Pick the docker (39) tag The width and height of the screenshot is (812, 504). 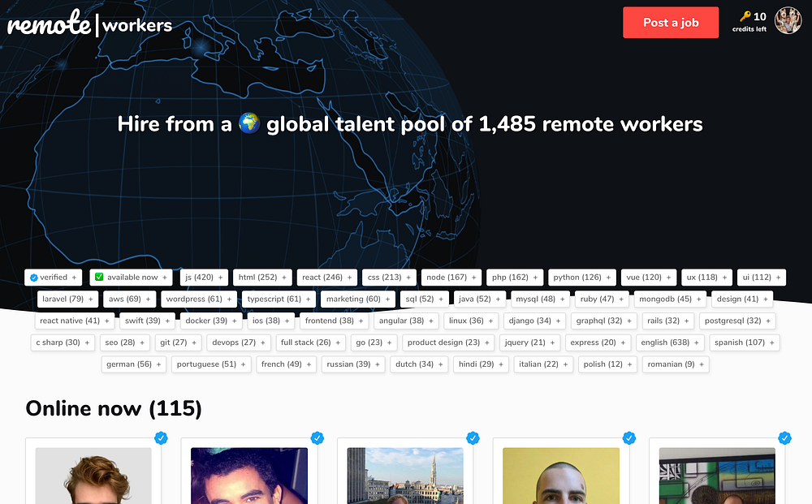coord(211,321)
